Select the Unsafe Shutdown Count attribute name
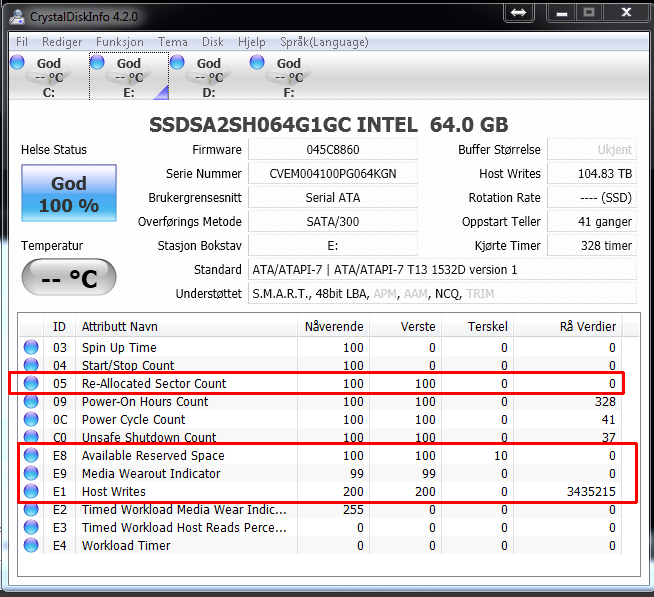 pos(149,437)
